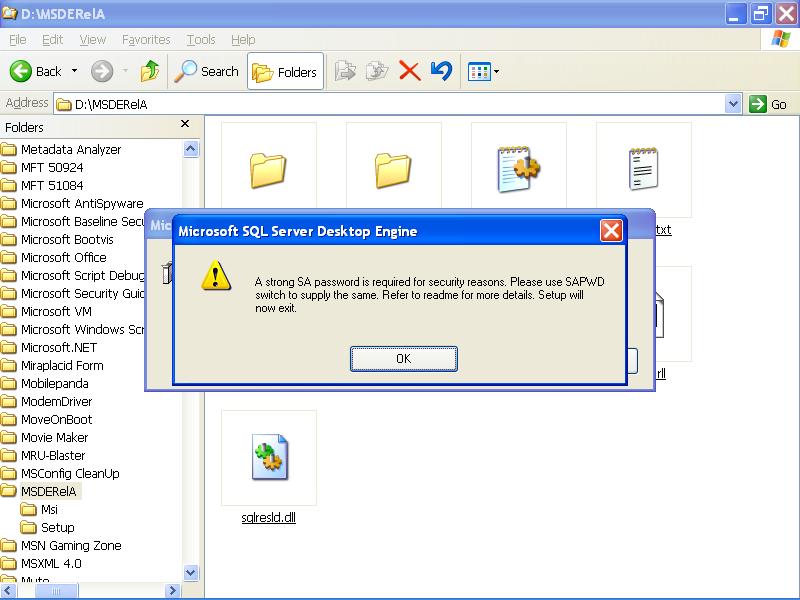Click the Go button
This screenshot has width=800, height=600.
tap(768, 105)
